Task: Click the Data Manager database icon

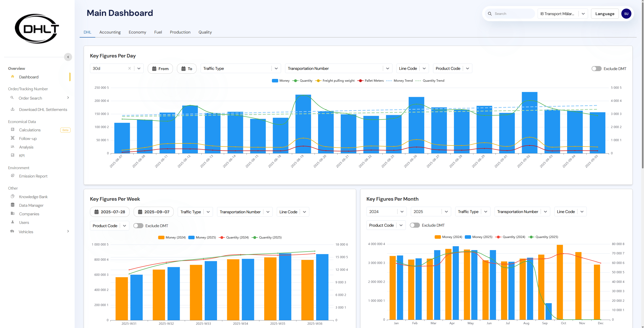Action: tap(13, 205)
